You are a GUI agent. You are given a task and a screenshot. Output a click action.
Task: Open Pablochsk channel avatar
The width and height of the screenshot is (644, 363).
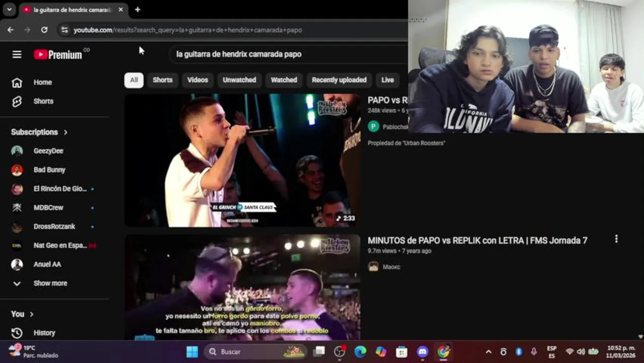coord(373,127)
